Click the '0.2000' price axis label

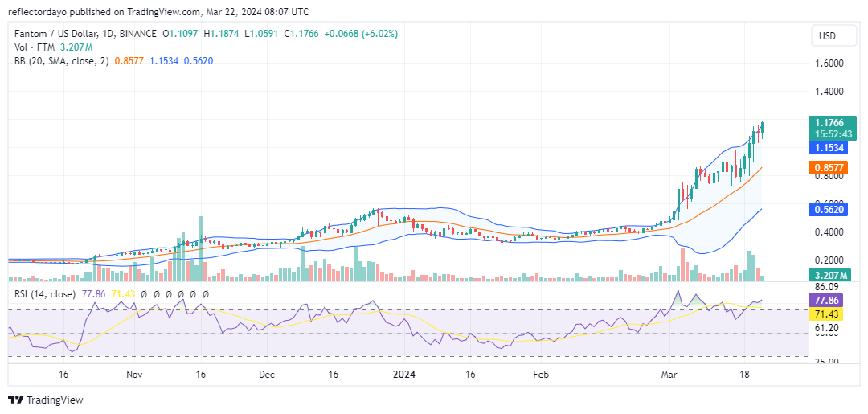point(828,260)
